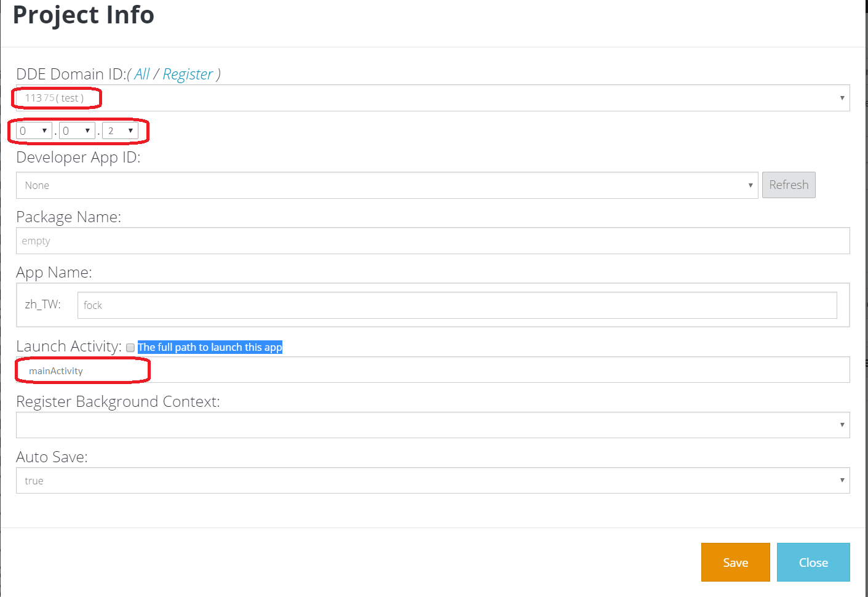This screenshot has width=868, height=597.
Task: Save the project info
Action: click(735, 563)
